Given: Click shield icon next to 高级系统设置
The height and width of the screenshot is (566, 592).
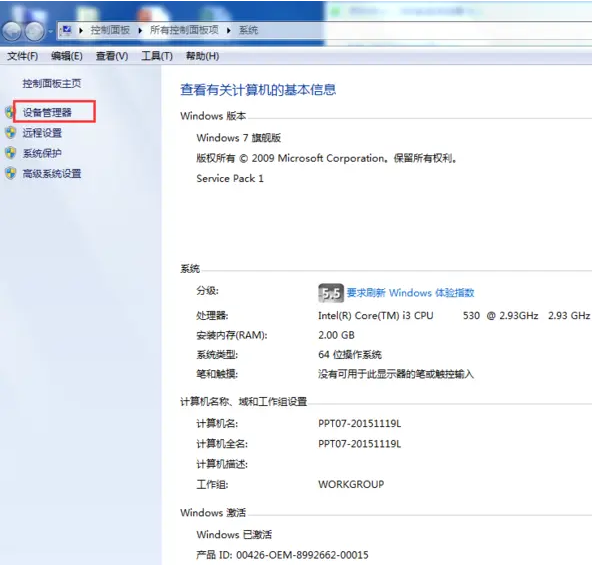Looking at the screenshot, I should click(x=11, y=173).
